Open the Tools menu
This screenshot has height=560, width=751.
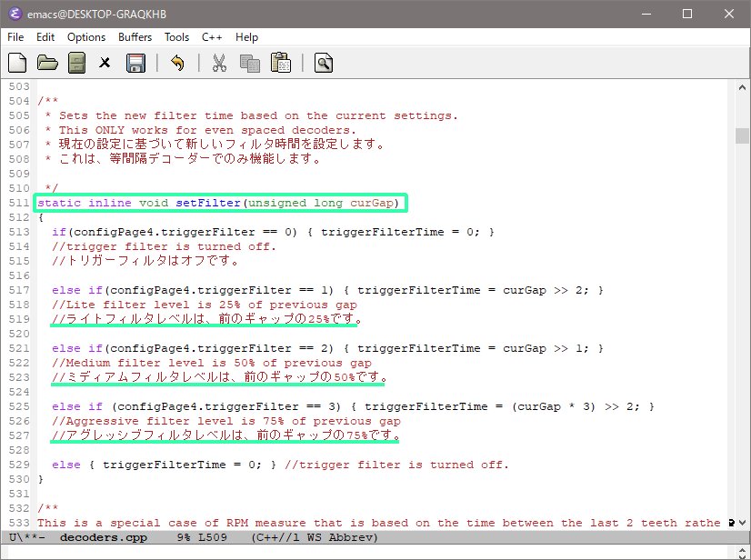point(176,37)
